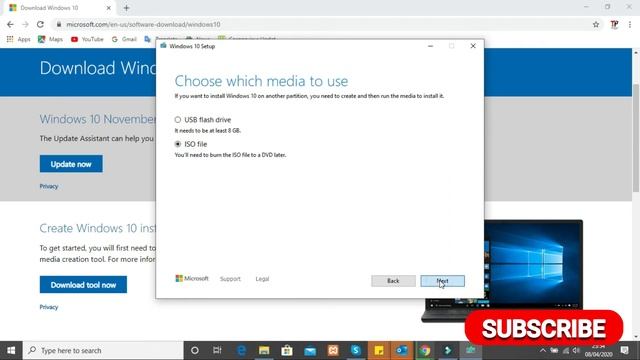View site info lock icon
The width and height of the screenshot is (640, 360).
59,24
